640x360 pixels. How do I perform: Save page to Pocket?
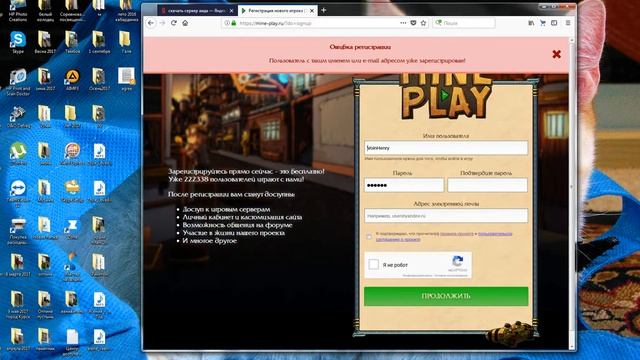(413, 23)
